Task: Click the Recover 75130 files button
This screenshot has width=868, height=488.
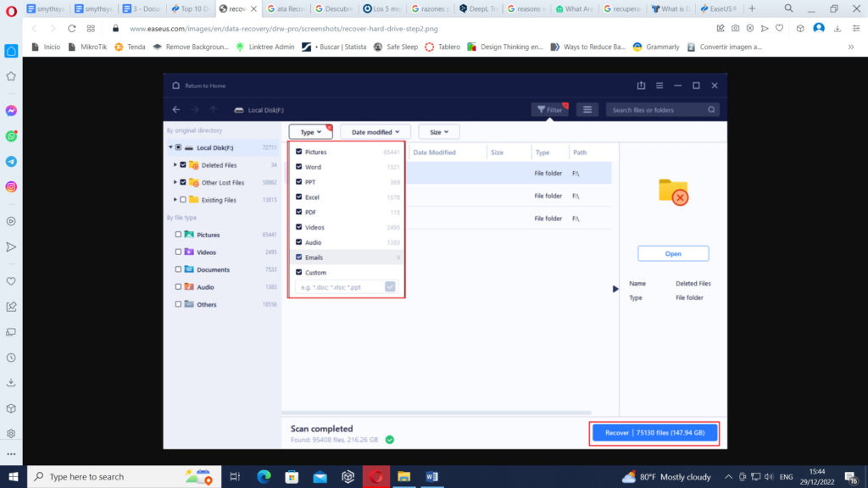Action: pos(654,433)
